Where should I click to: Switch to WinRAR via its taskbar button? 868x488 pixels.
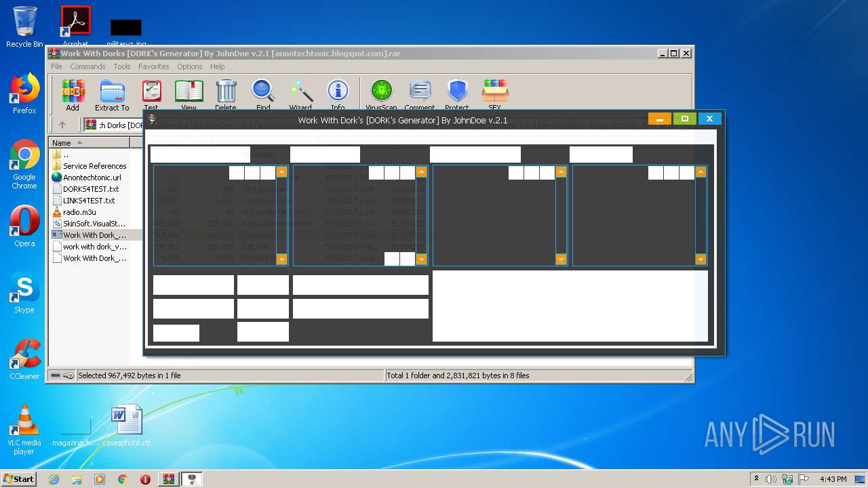pos(168,479)
